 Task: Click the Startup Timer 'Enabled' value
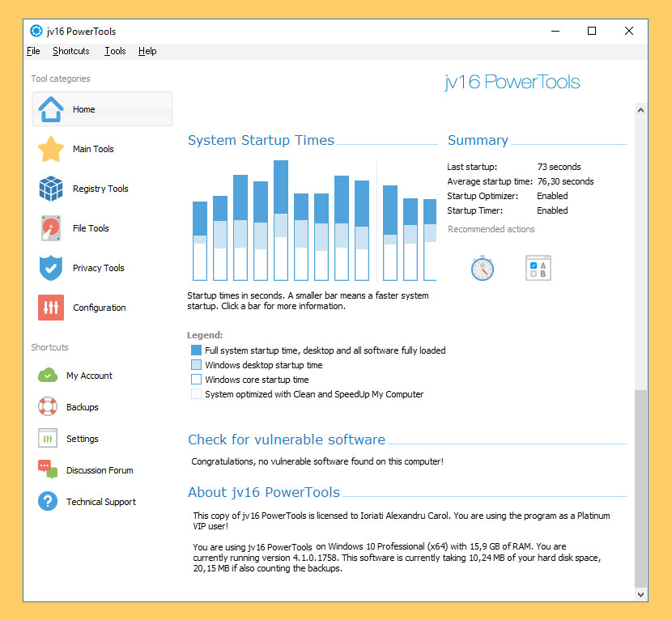point(552,210)
